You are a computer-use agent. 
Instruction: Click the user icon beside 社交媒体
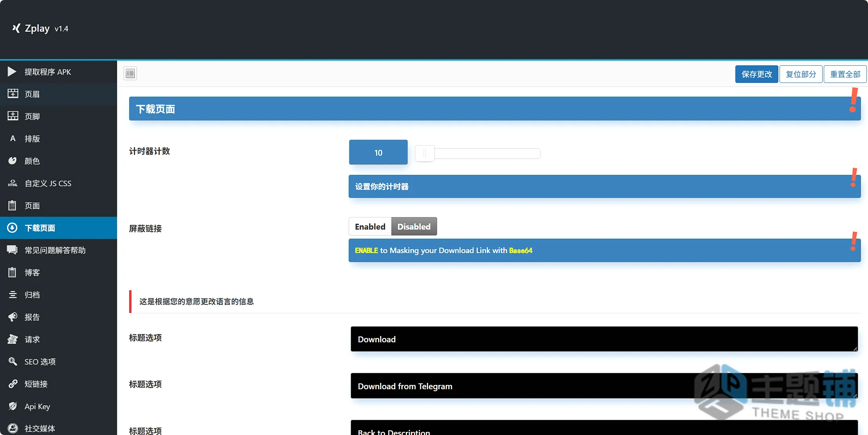(x=13, y=428)
